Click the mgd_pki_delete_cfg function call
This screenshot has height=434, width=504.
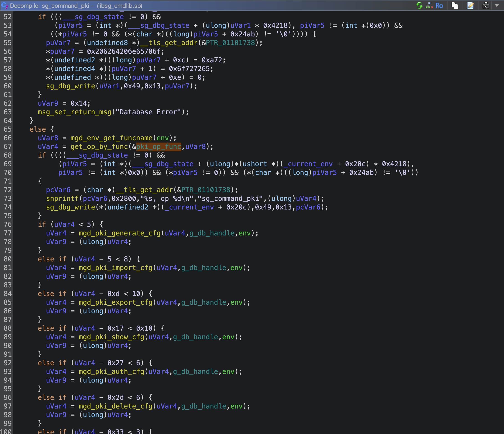(115, 406)
